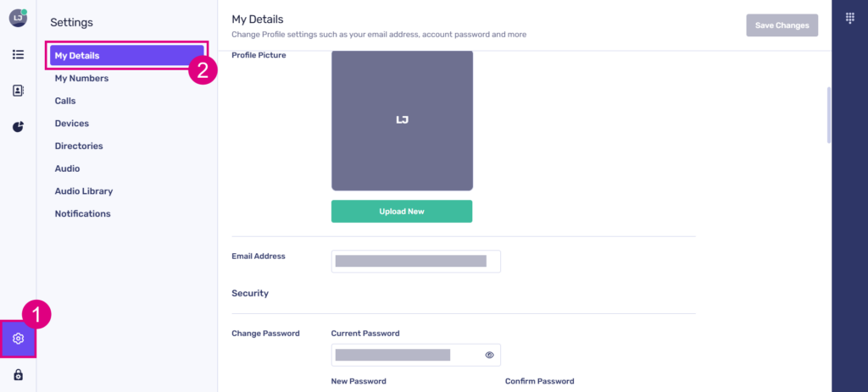Open Devices settings section

point(72,124)
